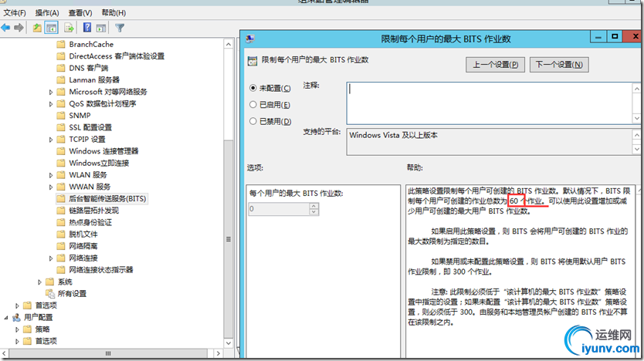Viewport: 644px width, 361px height.
Task: Expand the 系统 node
Action: click(x=39, y=282)
